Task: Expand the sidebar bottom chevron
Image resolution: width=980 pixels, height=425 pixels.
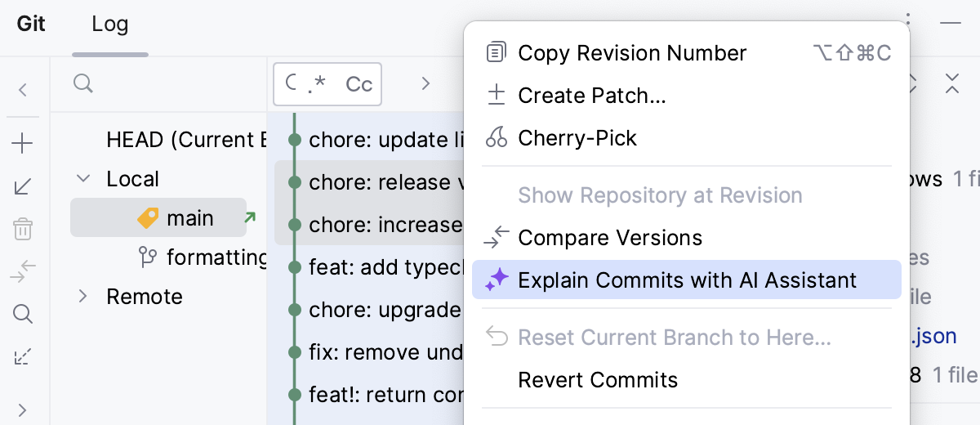Action: pyautogui.click(x=23, y=409)
